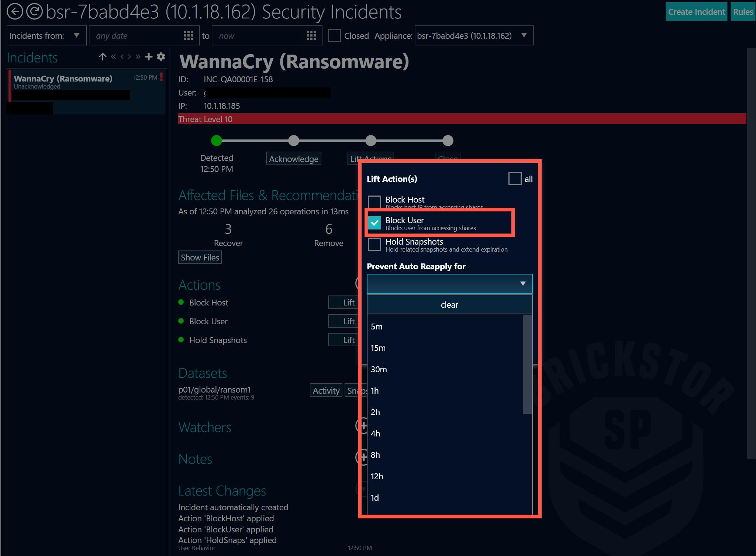The height and width of the screenshot is (556, 756).
Task: Click the Create Incident button
Action: coord(696,12)
